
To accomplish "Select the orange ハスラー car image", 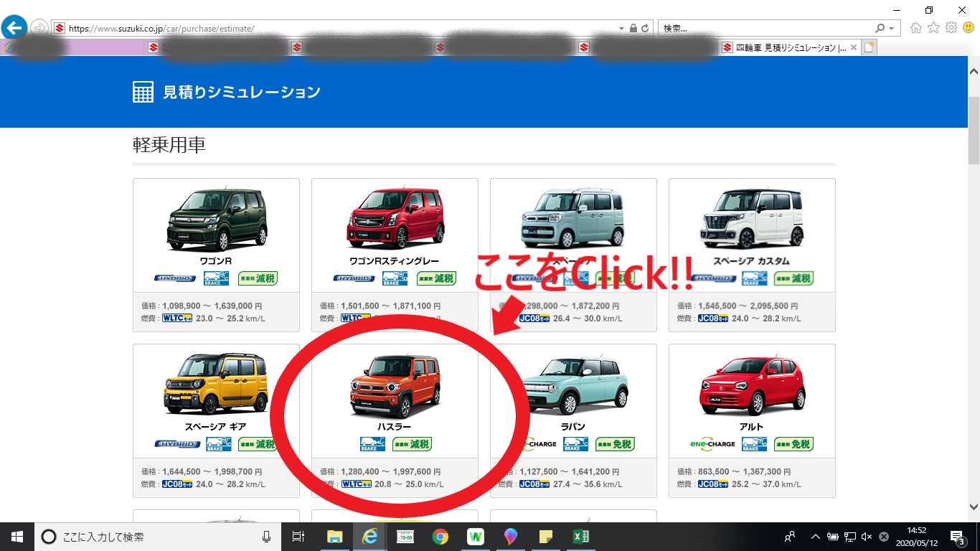I will coord(395,385).
